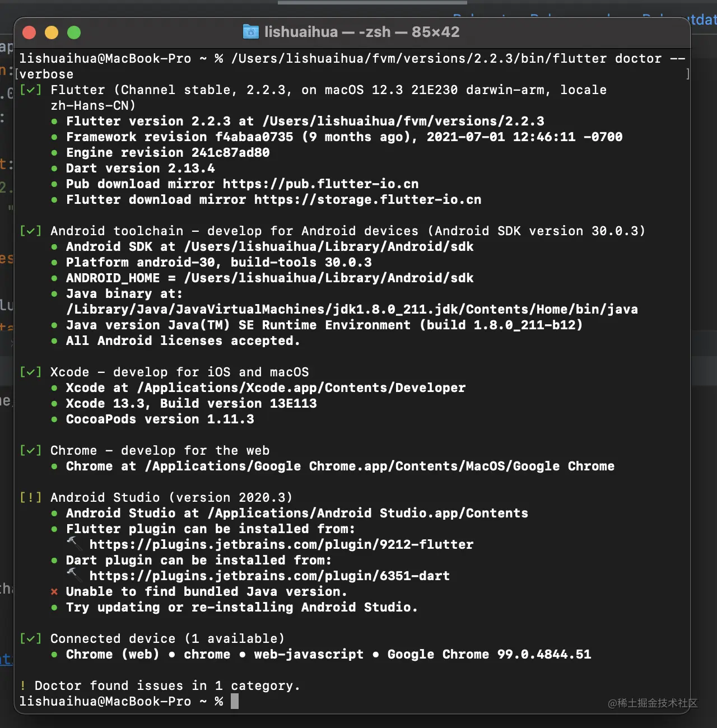Click Try updating or re-installing Android Studio.
The width and height of the screenshot is (717, 728).
point(242,608)
